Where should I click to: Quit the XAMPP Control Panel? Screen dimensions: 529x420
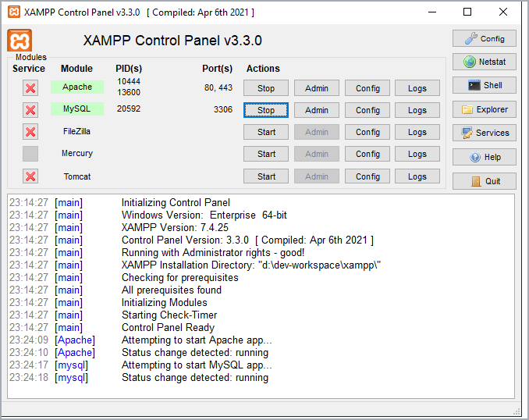[x=484, y=181]
